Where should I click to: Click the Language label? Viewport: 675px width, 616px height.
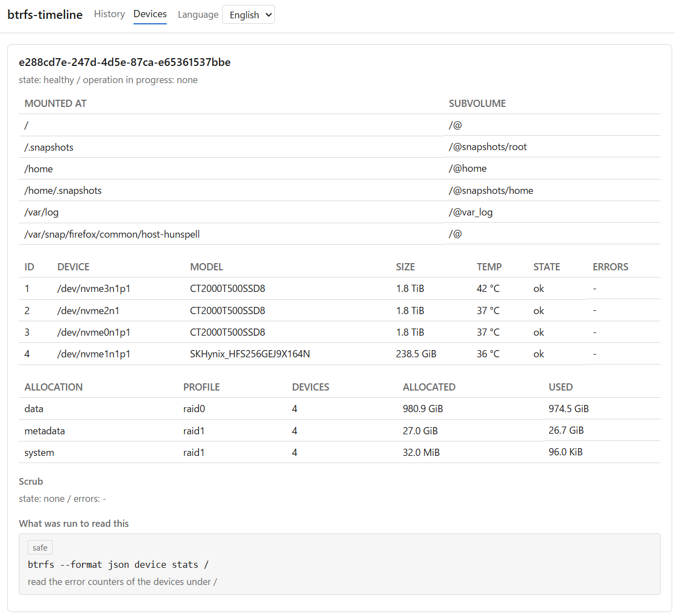(198, 15)
